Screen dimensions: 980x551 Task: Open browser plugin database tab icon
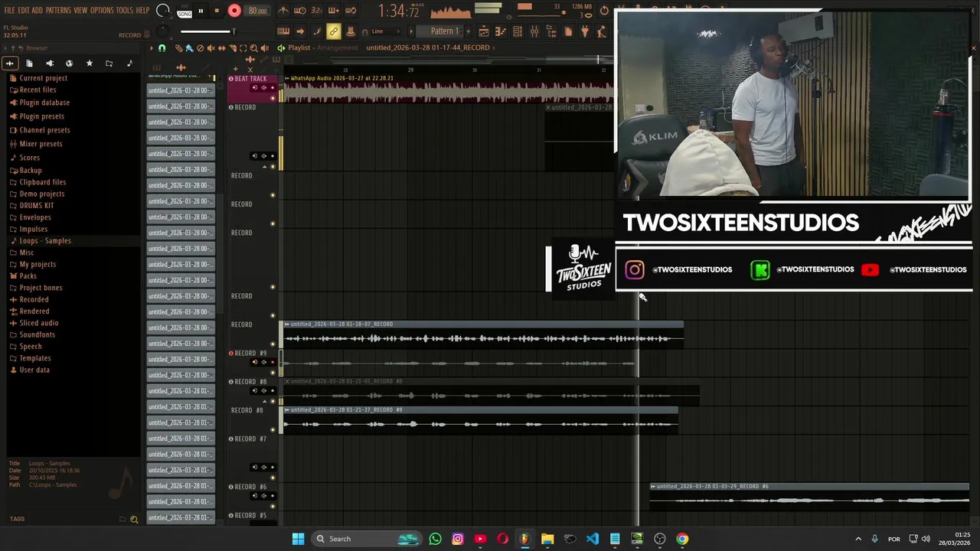50,64
